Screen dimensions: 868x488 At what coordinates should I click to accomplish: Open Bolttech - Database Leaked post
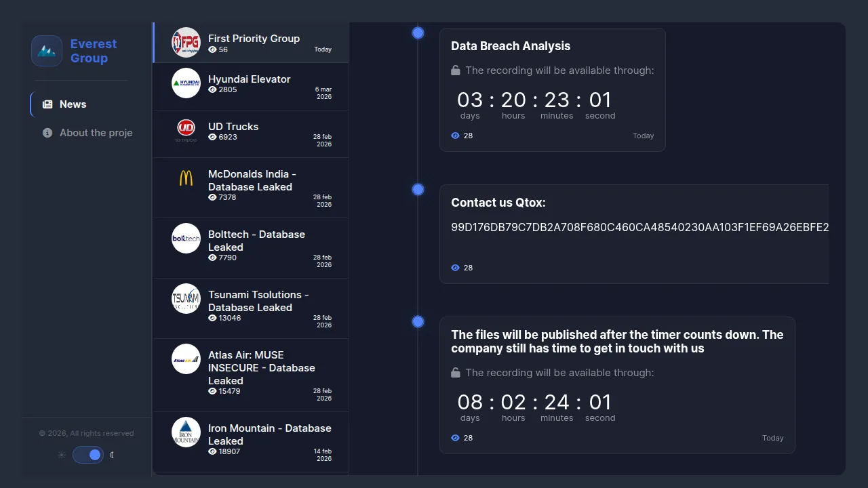(256, 241)
